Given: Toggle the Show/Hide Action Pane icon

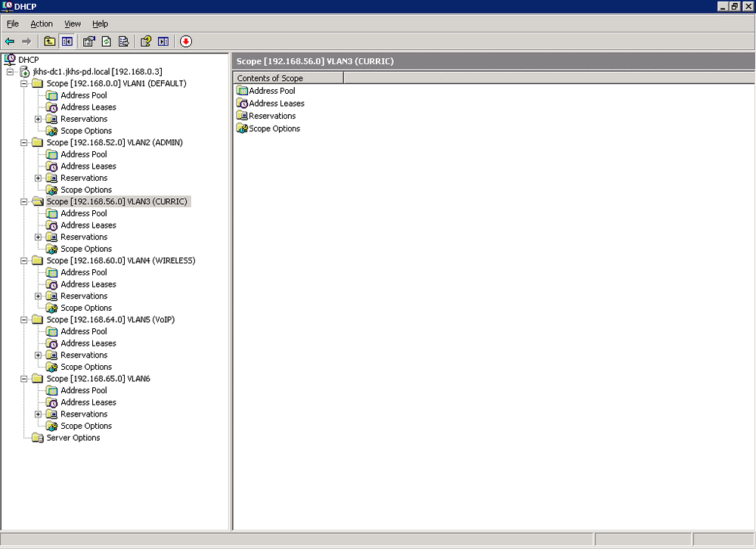Looking at the screenshot, I should [x=163, y=42].
